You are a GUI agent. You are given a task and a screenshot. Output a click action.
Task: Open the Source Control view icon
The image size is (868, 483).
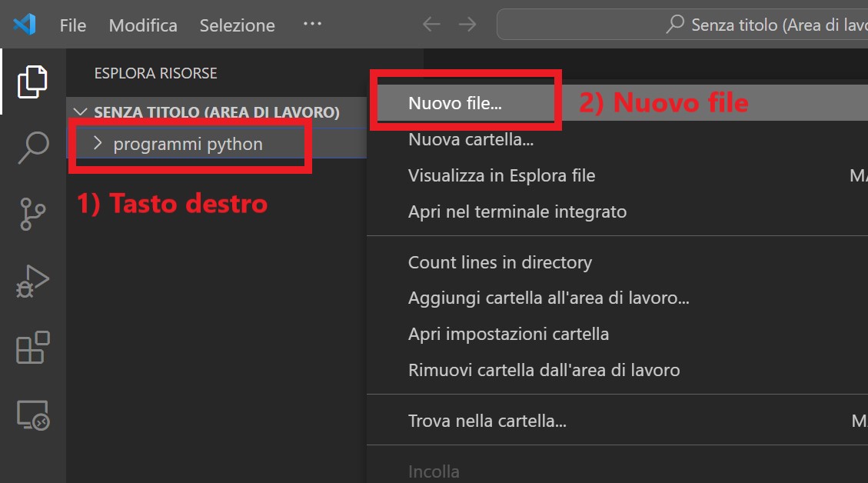coord(32,215)
